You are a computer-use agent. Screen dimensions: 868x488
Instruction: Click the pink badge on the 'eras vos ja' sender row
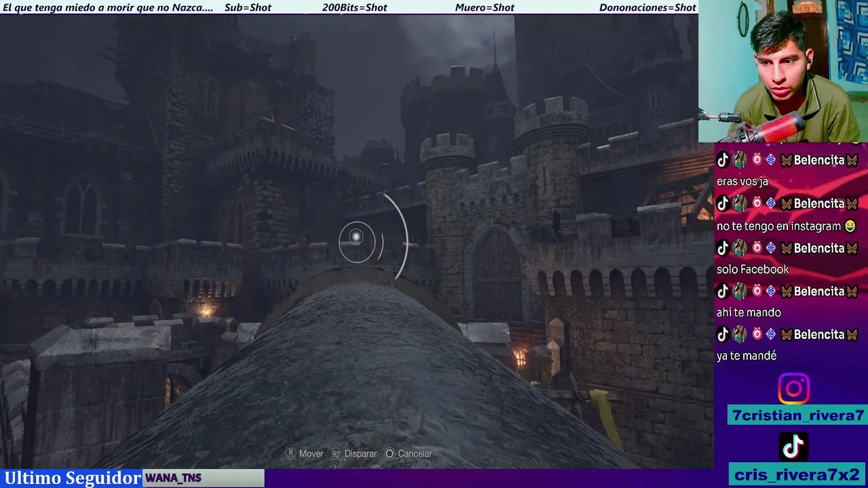(757, 160)
